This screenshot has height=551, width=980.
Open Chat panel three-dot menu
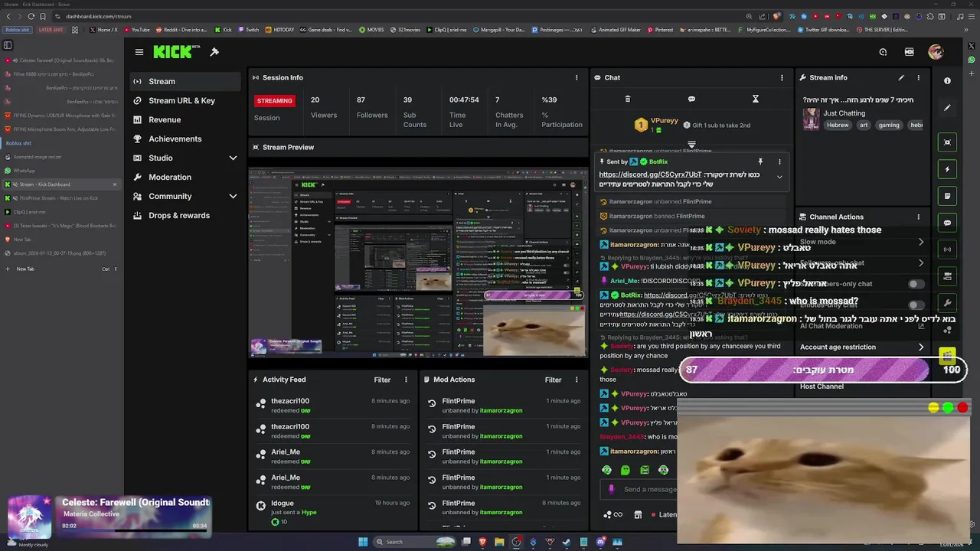782,77
